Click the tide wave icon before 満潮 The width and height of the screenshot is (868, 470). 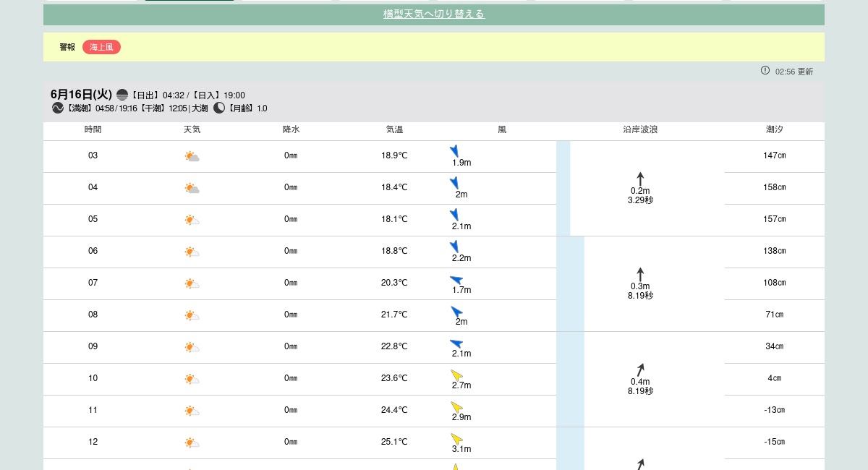click(x=58, y=108)
